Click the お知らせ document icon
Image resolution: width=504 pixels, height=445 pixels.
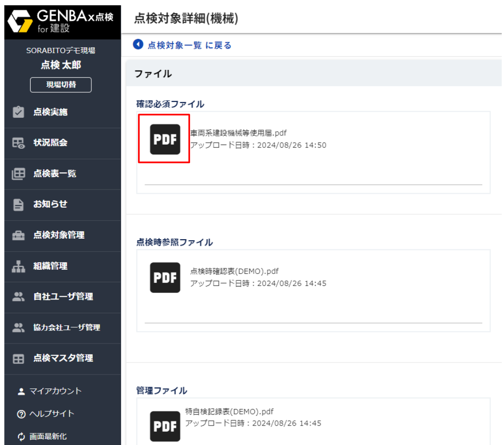18,205
